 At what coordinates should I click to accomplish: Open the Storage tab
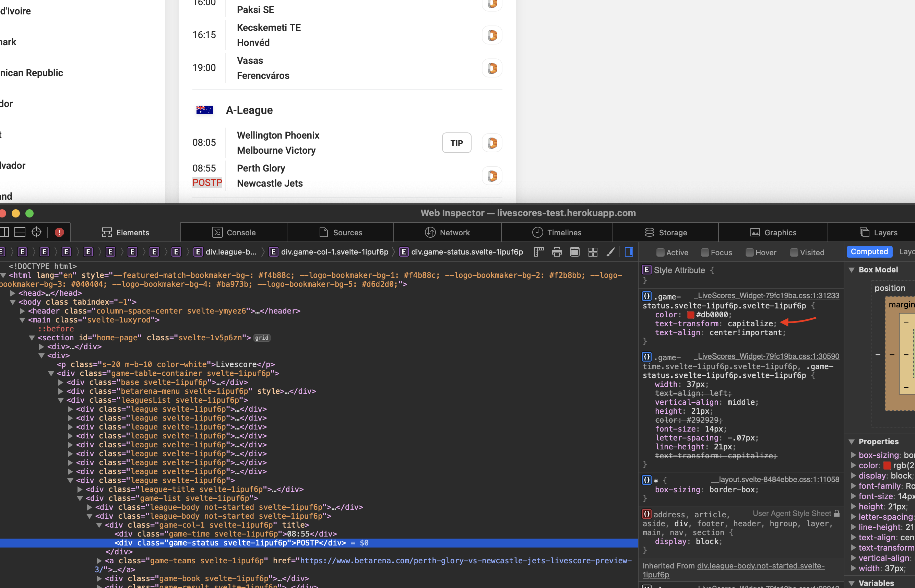[x=666, y=232]
